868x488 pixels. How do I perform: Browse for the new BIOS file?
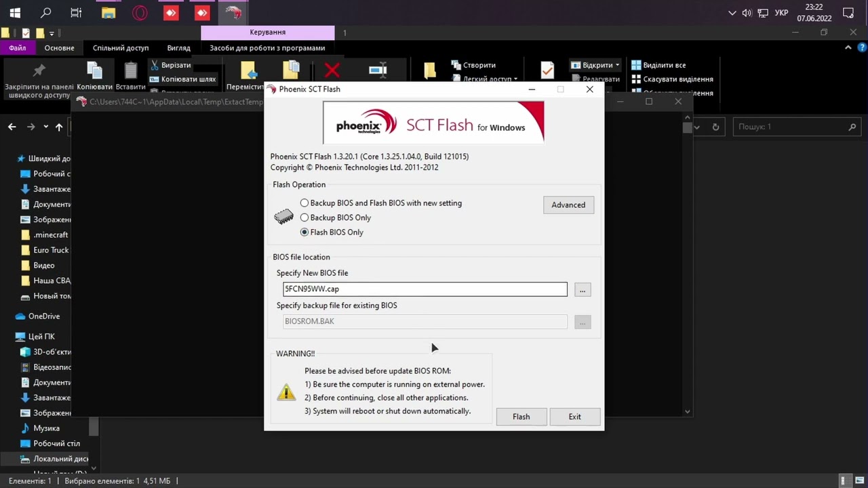(x=583, y=289)
